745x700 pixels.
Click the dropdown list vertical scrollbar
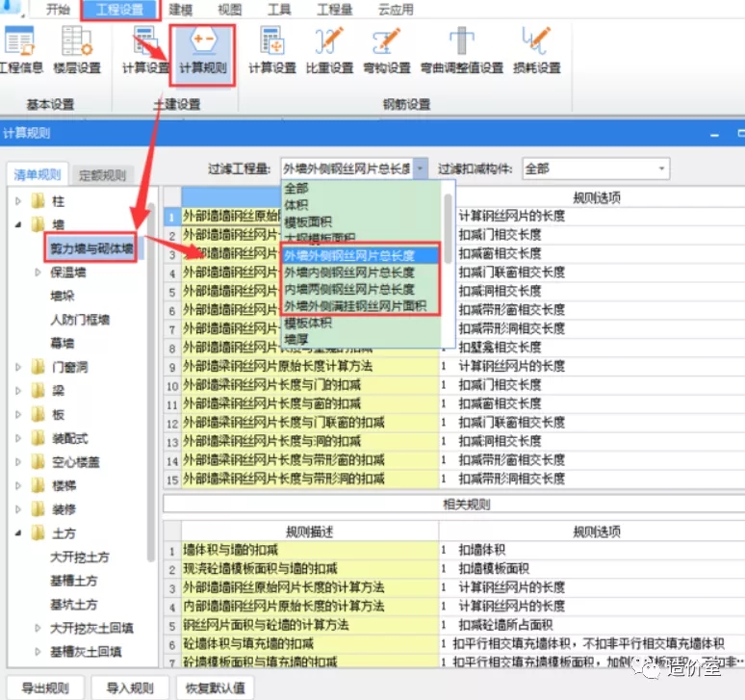pyautogui.click(x=448, y=221)
